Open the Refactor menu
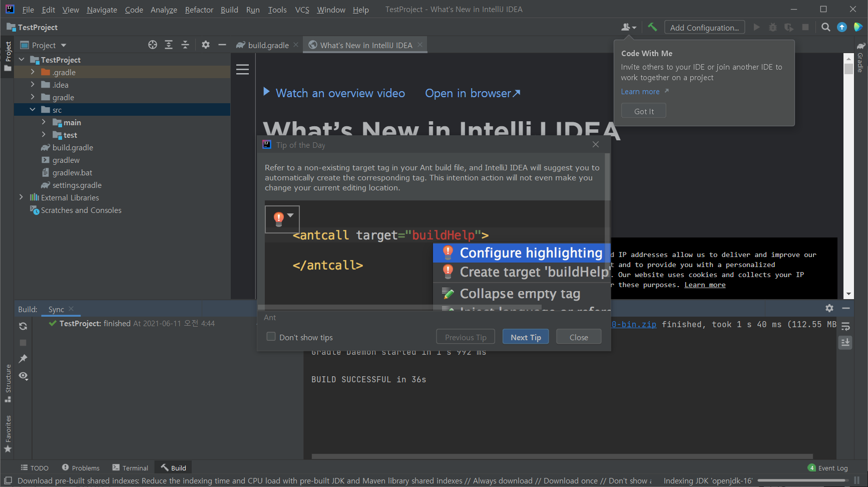 point(199,10)
